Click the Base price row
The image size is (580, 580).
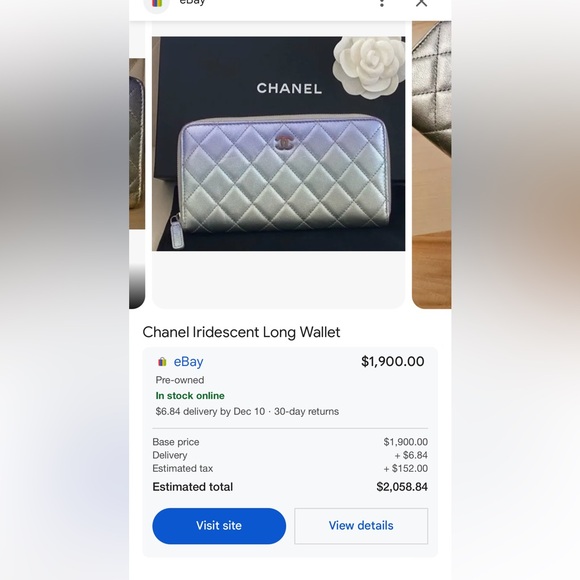[x=290, y=442]
